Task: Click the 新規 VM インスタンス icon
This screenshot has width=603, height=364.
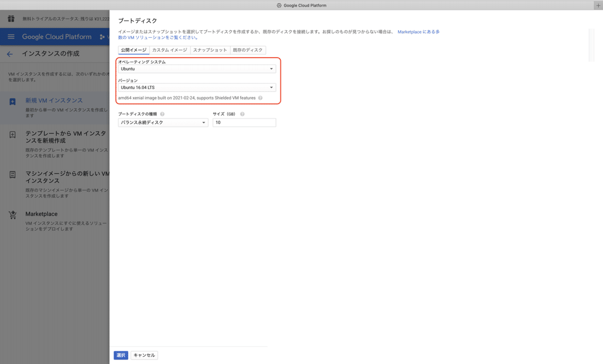Action: click(13, 101)
